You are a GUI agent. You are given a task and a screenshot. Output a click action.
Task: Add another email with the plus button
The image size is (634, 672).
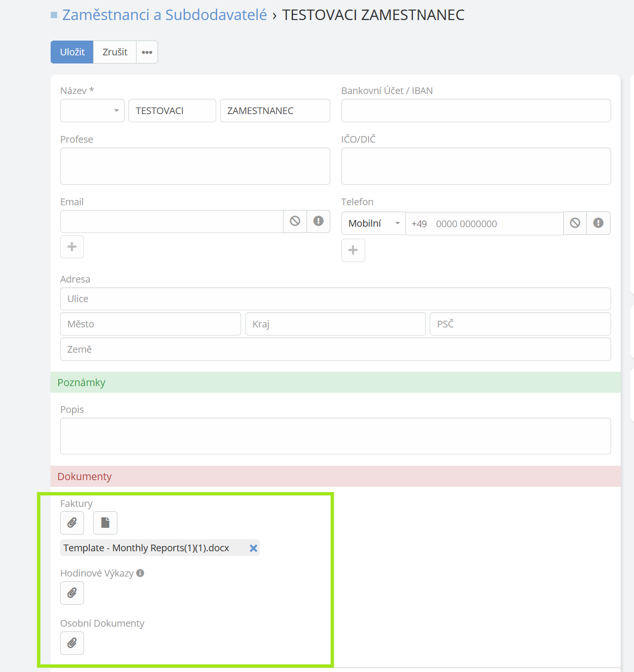tap(72, 247)
